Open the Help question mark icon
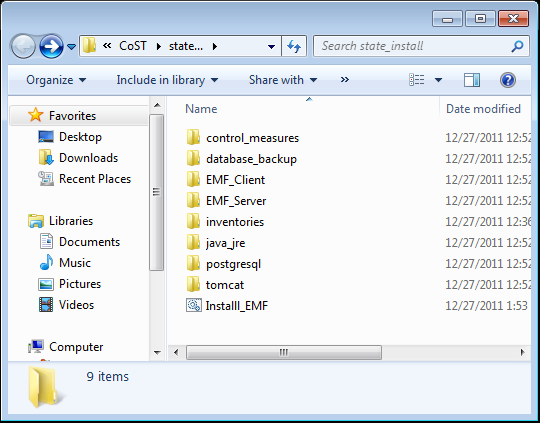The width and height of the screenshot is (540, 423). (x=508, y=80)
